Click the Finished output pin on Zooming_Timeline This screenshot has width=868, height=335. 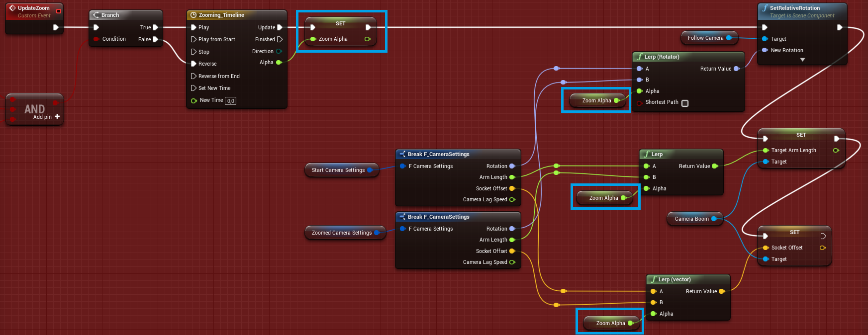(x=280, y=39)
